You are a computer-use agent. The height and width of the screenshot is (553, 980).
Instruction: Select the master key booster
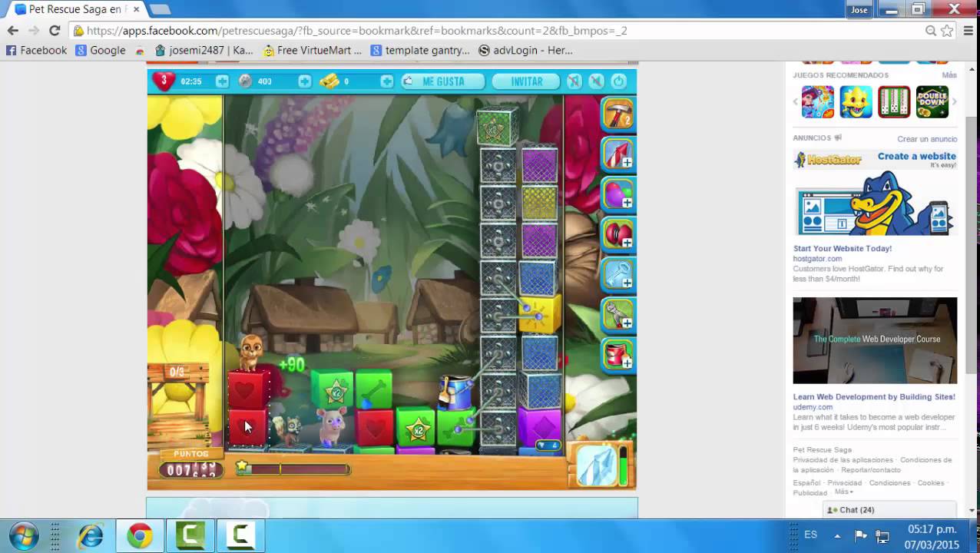[617, 273]
